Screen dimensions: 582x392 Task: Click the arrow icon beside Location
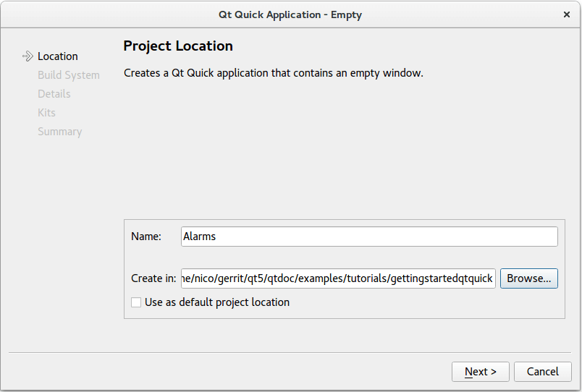[28, 56]
